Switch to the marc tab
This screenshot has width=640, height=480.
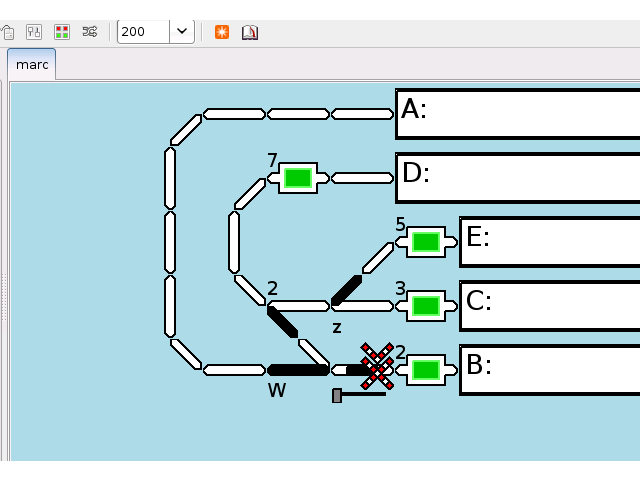[x=32, y=65]
